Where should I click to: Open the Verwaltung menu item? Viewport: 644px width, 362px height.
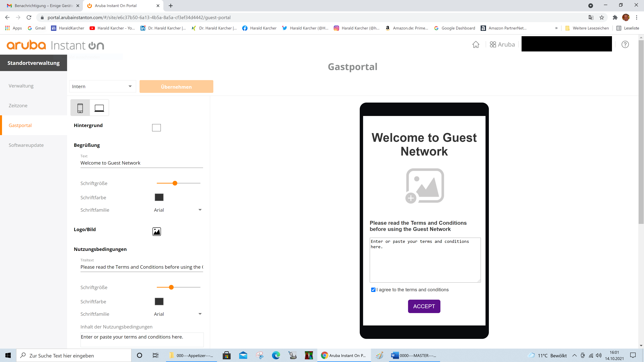(x=21, y=86)
